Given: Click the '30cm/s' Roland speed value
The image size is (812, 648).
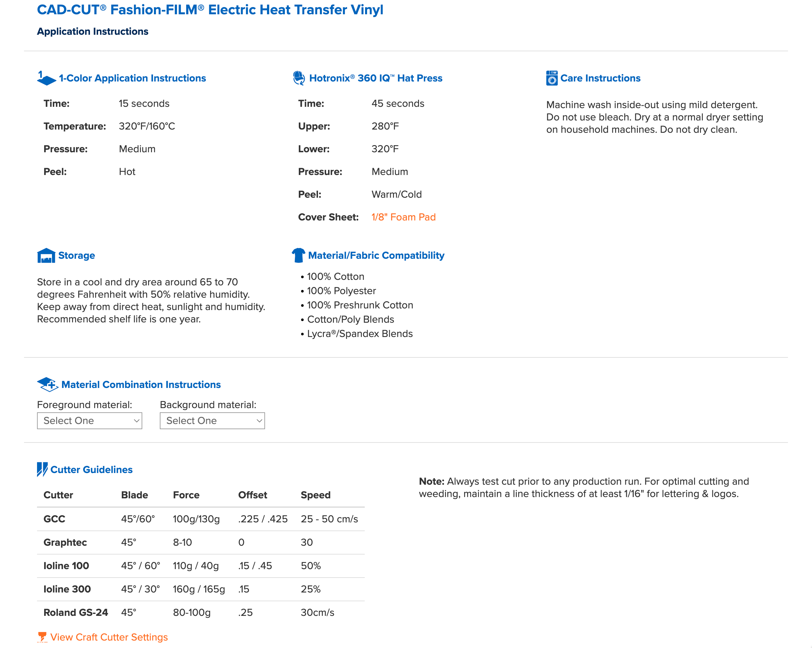Looking at the screenshot, I should [x=317, y=612].
